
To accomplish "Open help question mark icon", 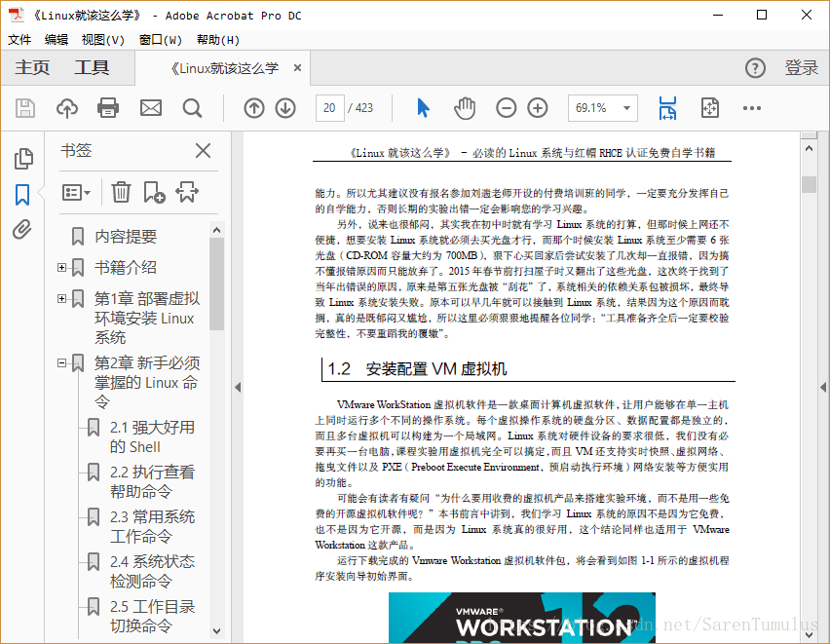I will [755, 68].
